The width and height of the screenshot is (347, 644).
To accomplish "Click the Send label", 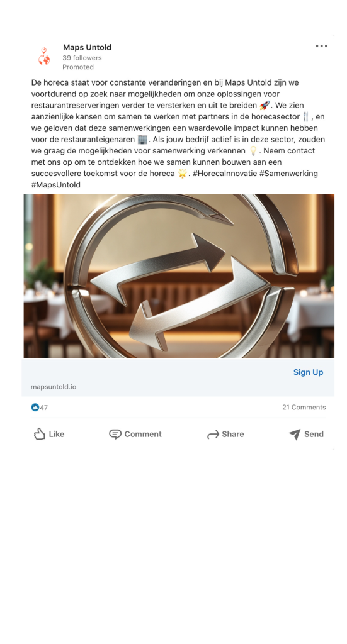I will (314, 434).
